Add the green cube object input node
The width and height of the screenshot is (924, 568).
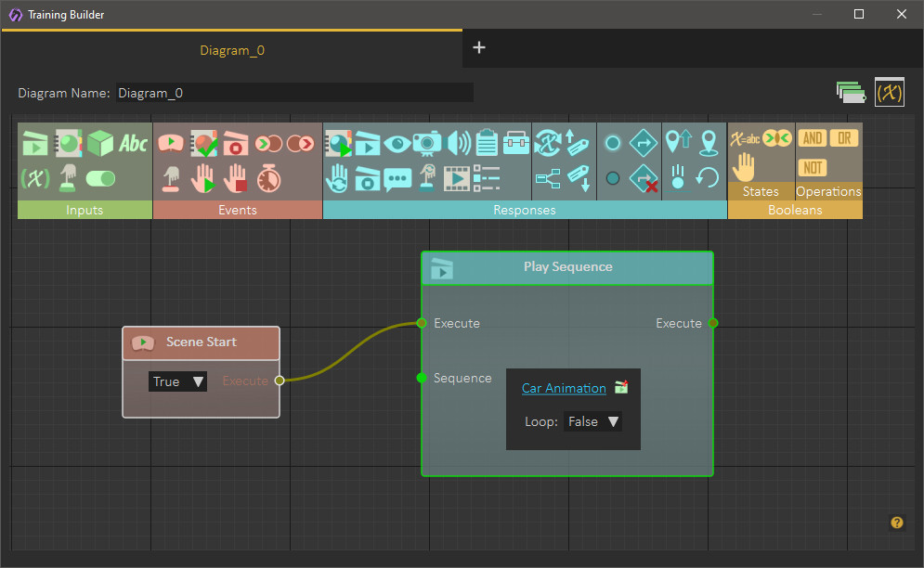point(100,143)
